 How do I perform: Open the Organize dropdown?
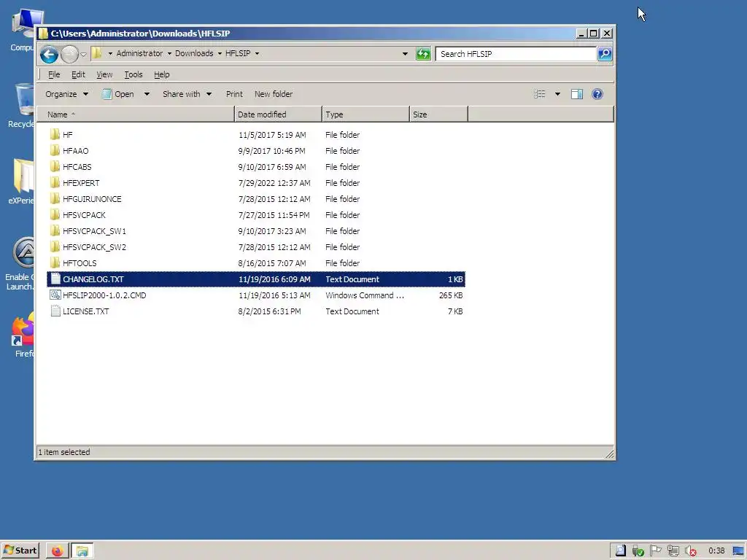[x=66, y=94]
